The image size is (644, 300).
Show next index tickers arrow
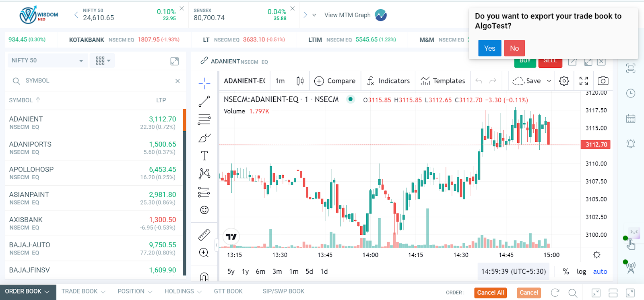point(305,15)
